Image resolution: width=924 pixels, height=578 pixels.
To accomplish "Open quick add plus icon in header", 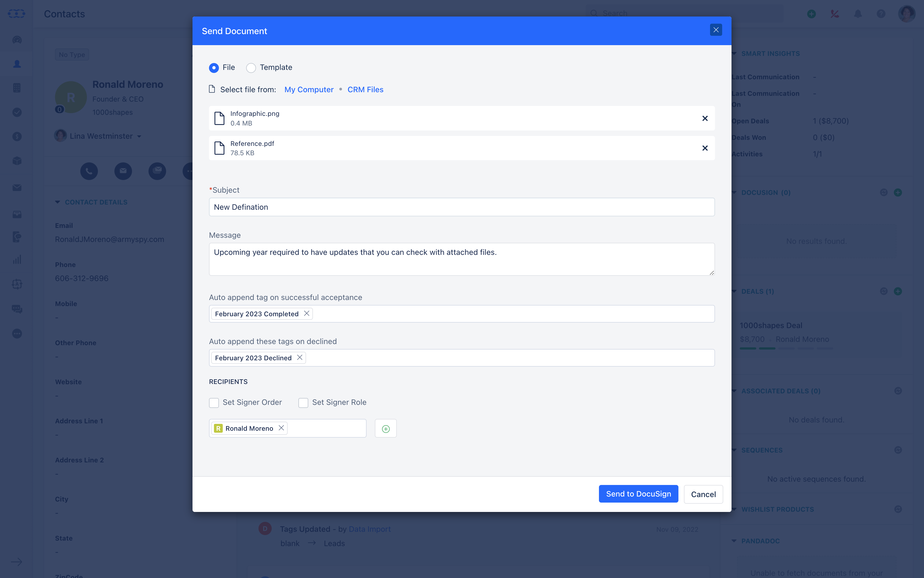I will coord(811,14).
